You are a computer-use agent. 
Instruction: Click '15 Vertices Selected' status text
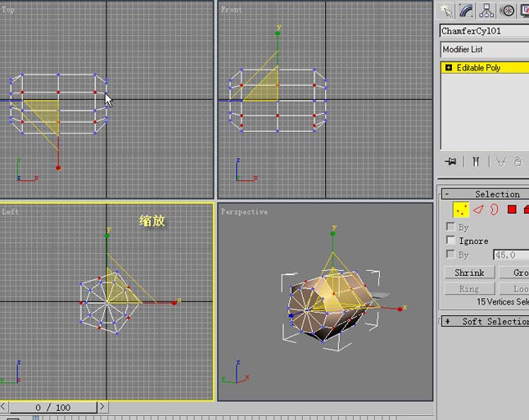pos(503,301)
